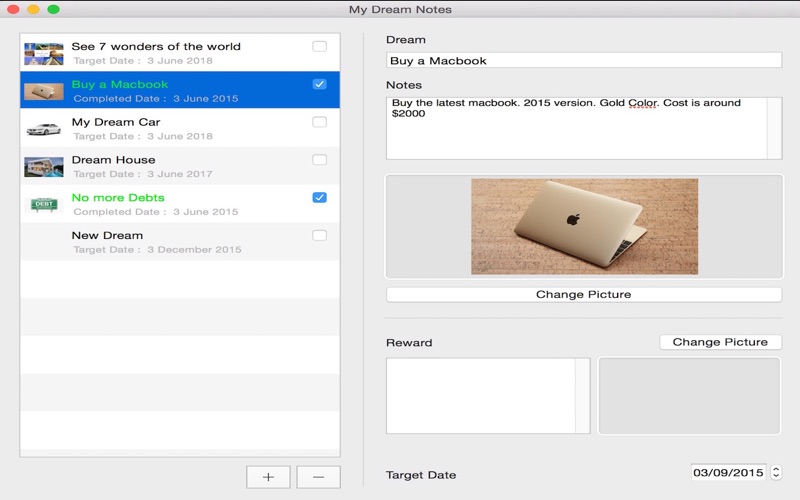Select the See 7 wonders of the world title
The height and width of the screenshot is (500, 800).
156,46
